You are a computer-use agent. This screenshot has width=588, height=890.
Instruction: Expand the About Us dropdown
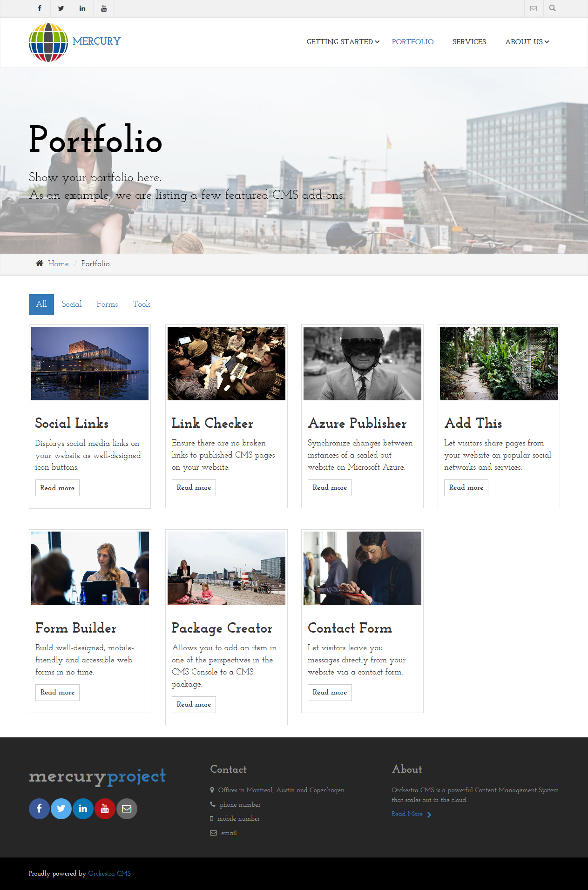pyautogui.click(x=527, y=42)
